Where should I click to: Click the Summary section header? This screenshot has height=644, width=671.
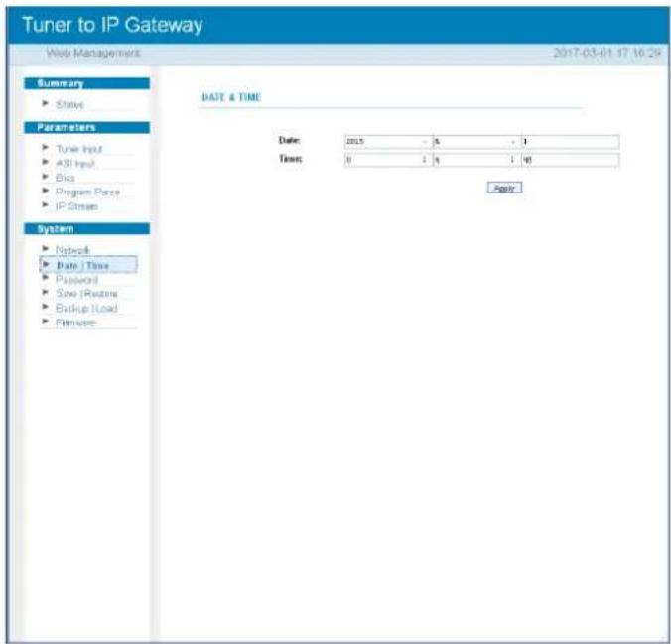(87, 83)
